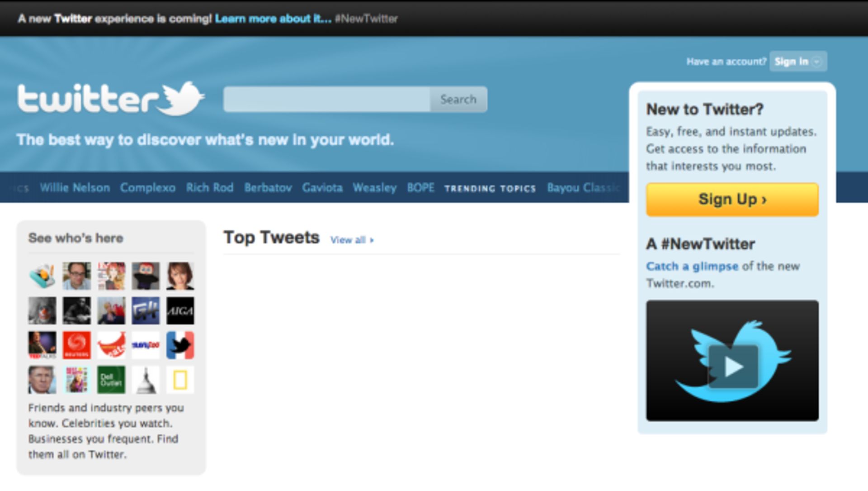Image resolution: width=868 pixels, height=491 pixels.
Task: Open the avatar of man with glasses
Action: tap(76, 276)
